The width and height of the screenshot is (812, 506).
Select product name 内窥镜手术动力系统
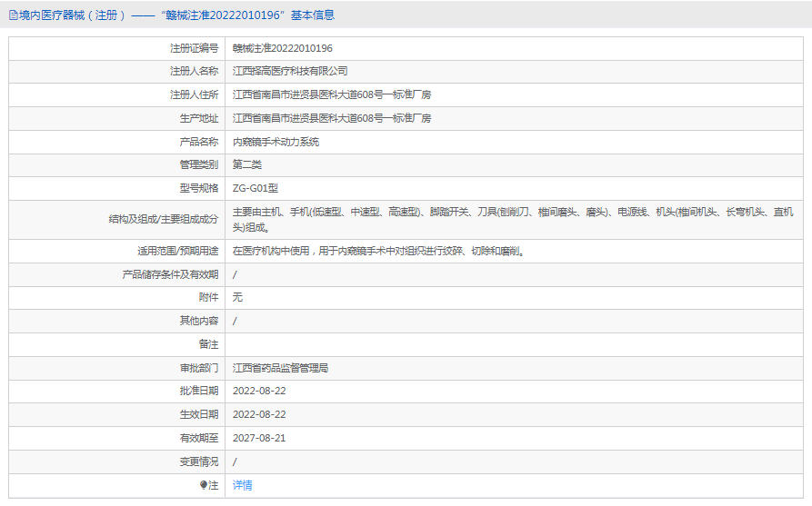[x=276, y=142]
